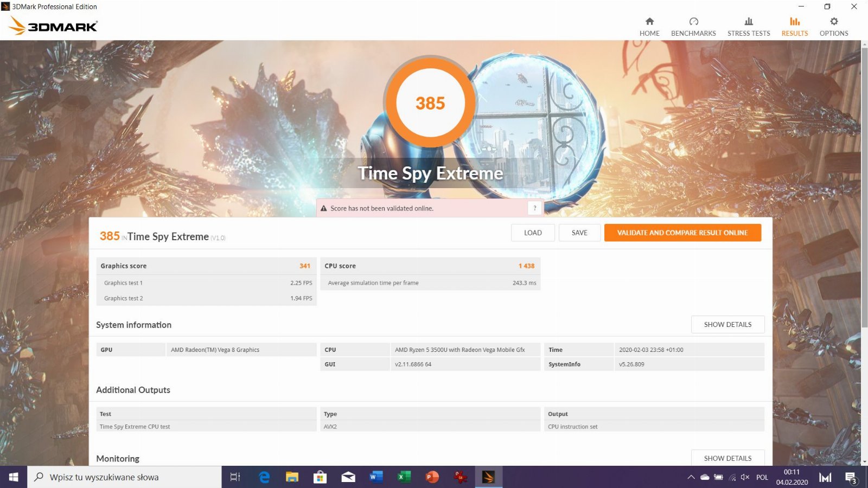The height and width of the screenshot is (488, 868).
Task: Launch Microsoft Edge from taskbar
Action: [264, 477]
